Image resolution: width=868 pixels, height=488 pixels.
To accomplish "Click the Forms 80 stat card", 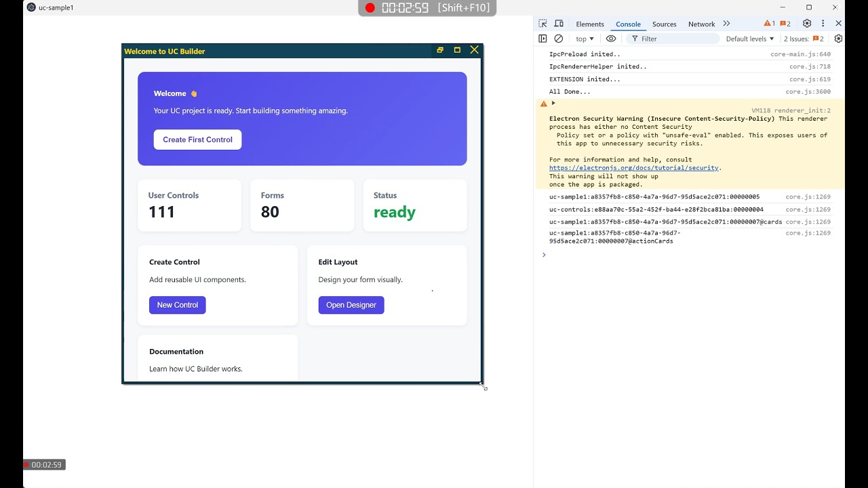I will click(302, 205).
